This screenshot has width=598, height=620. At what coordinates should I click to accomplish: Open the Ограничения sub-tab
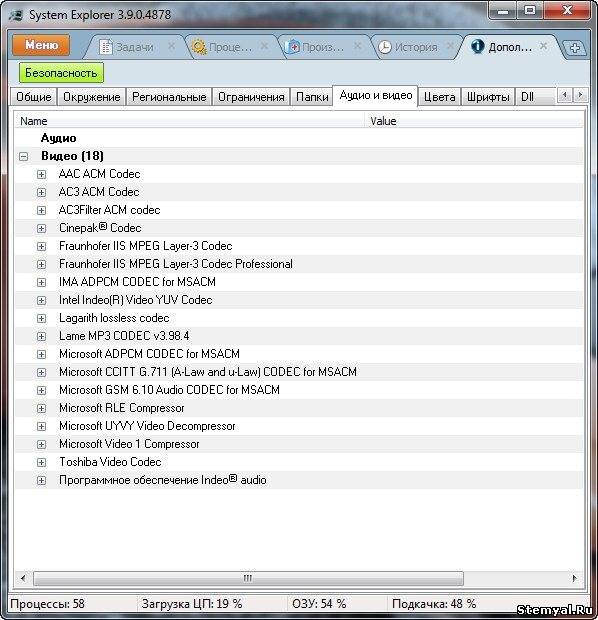tap(251, 97)
